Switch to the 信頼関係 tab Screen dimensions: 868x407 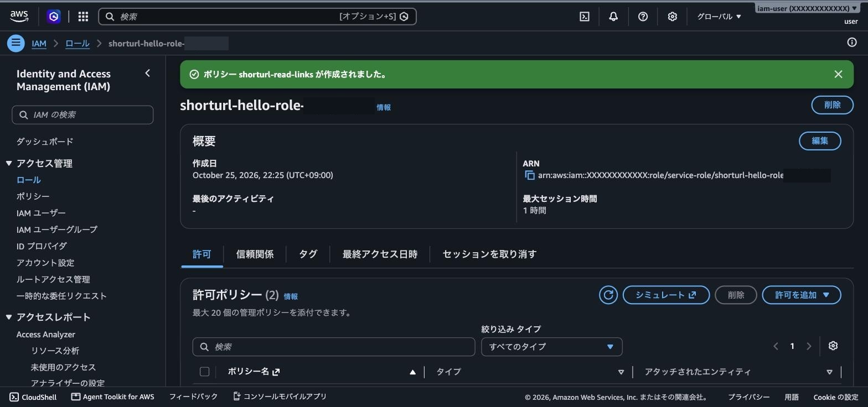(255, 254)
